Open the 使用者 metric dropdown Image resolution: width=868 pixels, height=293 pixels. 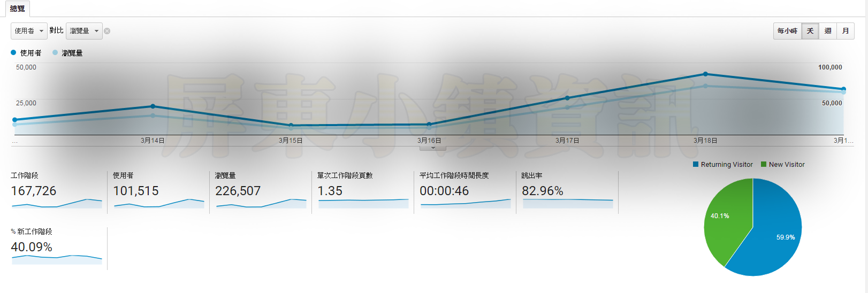pyautogui.click(x=29, y=31)
